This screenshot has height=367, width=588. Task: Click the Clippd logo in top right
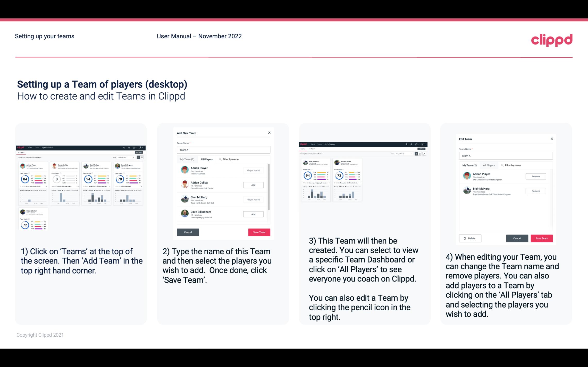[552, 40]
